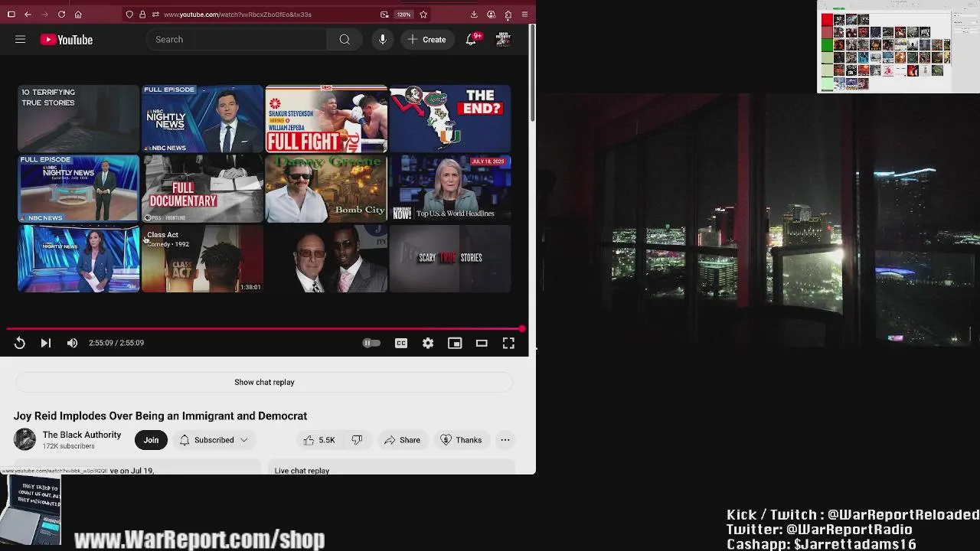980x551 pixels.
Task: Open YouTube guide hamburger menu
Action: pos(21,39)
